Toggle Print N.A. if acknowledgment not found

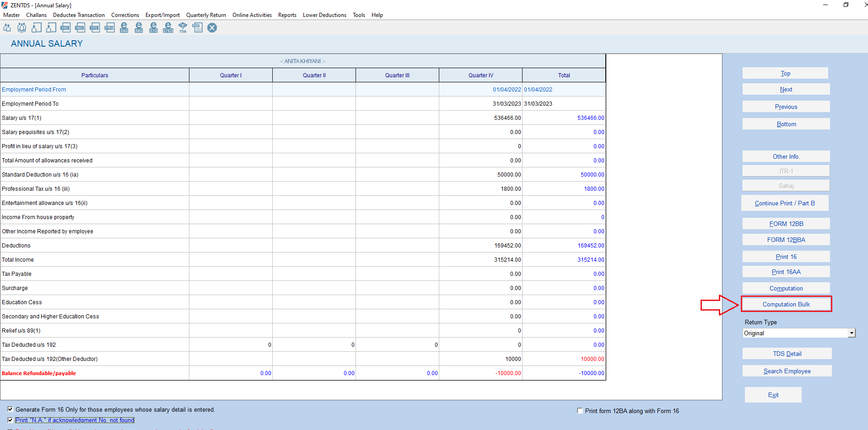point(10,420)
